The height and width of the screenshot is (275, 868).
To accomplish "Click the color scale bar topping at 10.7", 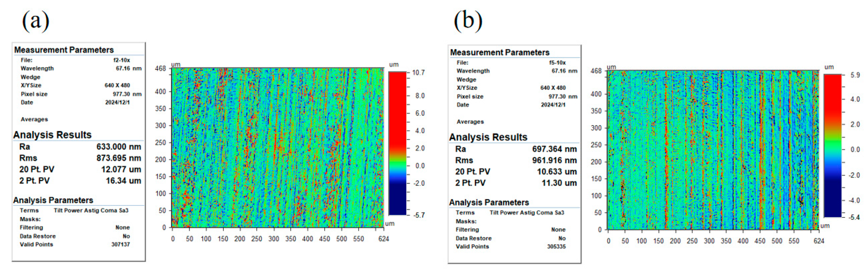I will [397, 144].
